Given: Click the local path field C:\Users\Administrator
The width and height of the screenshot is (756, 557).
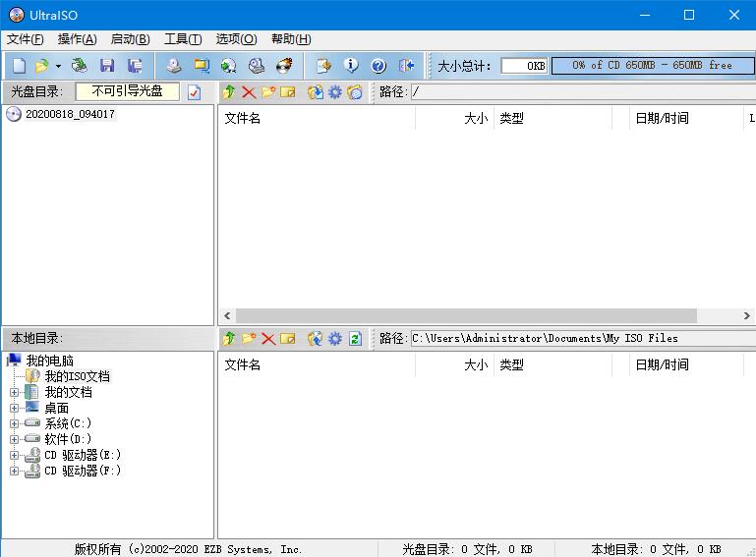Looking at the screenshot, I should tap(583, 339).
